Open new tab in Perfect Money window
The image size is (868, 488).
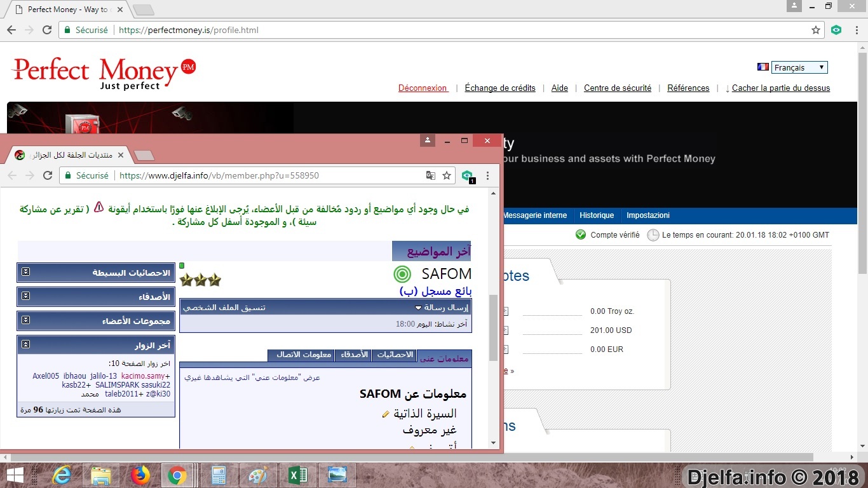tap(143, 10)
